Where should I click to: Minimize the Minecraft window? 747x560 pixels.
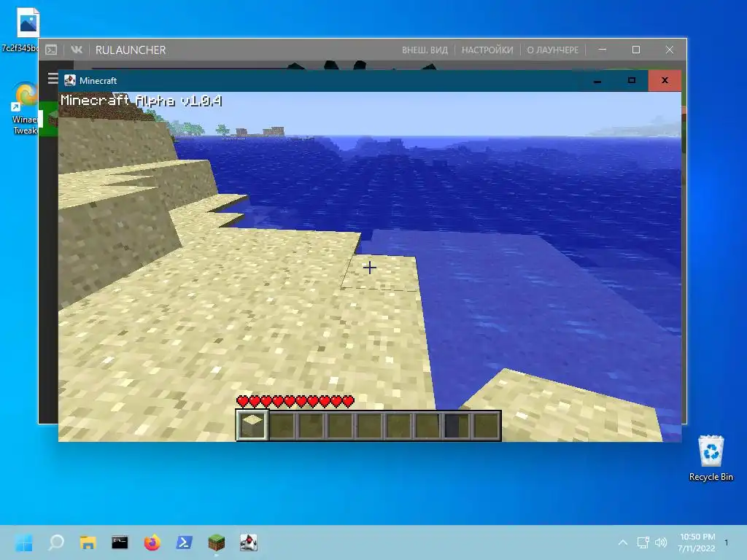597,81
